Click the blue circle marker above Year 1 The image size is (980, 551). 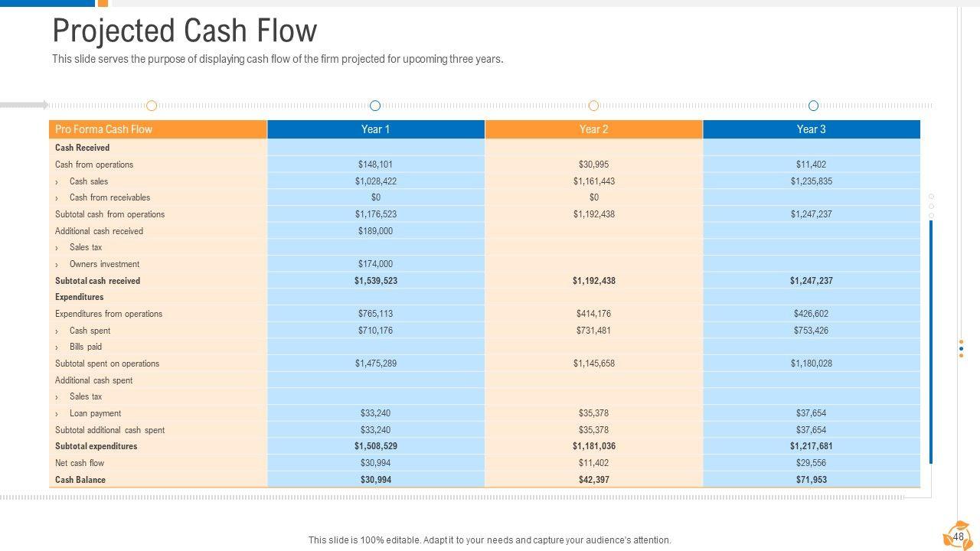click(375, 106)
